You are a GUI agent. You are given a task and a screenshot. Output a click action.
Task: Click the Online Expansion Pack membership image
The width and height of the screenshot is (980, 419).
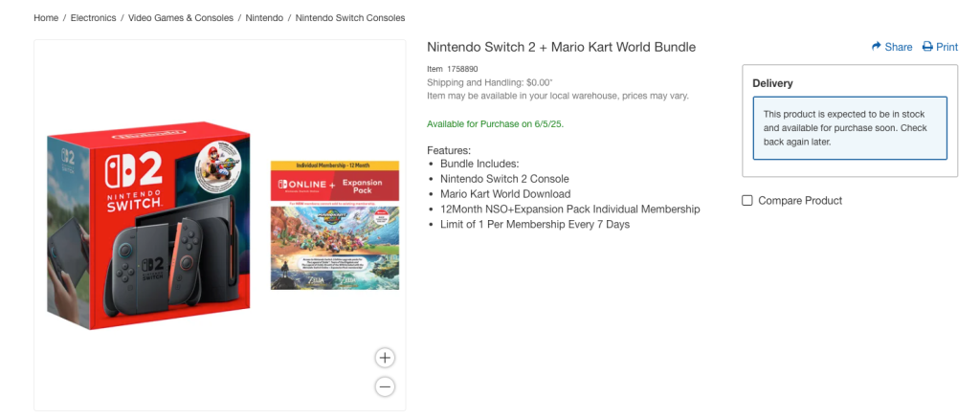(x=335, y=181)
